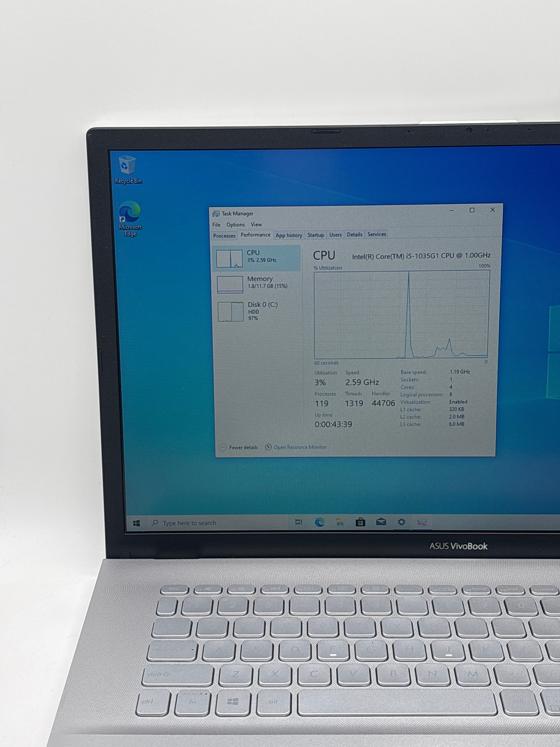560x747 pixels.
Task: Open the Options menu
Action: point(236,225)
